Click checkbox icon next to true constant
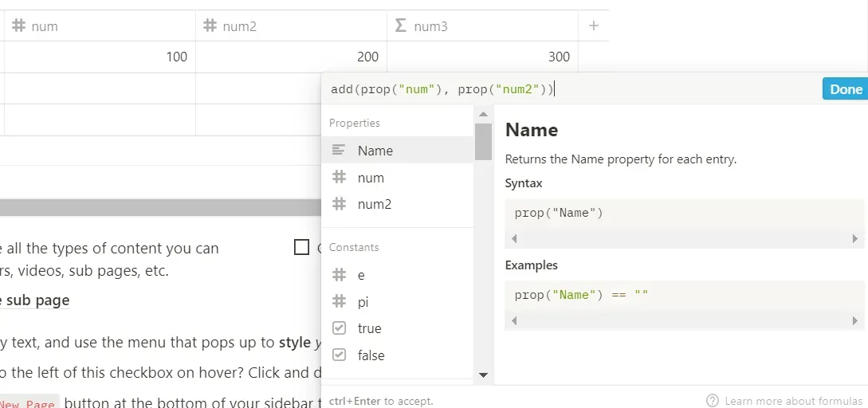This screenshot has height=408, width=868. click(339, 328)
